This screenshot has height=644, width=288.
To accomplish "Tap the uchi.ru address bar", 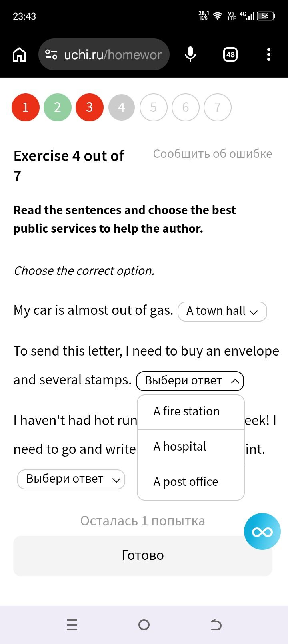I will (104, 54).
